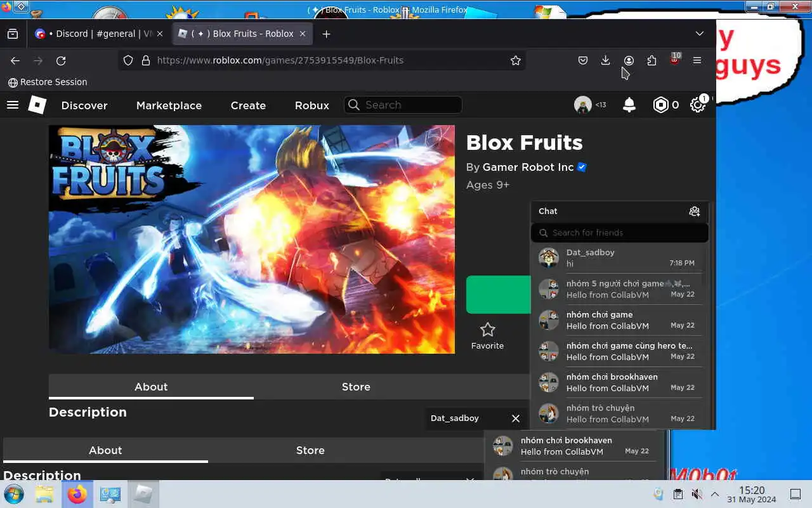The height and width of the screenshot is (508, 812).
Task: Open the verified badge next to Gamer Robot Inc
Action: (582, 167)
